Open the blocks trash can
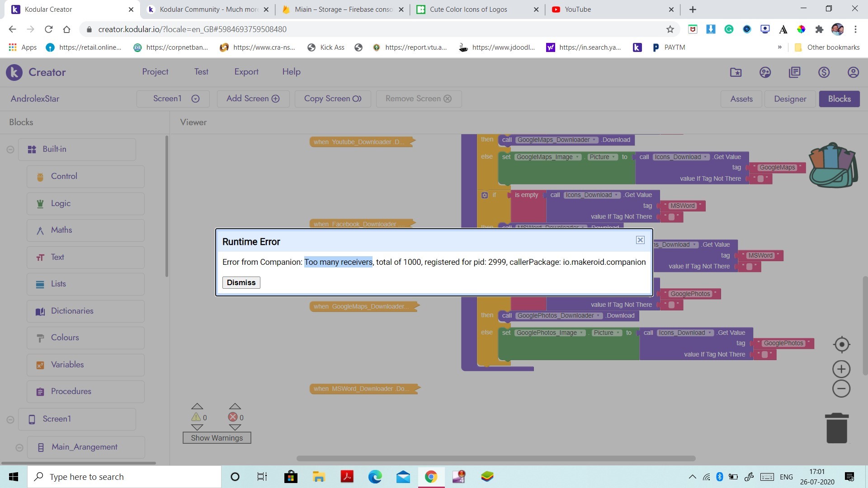Viewport: 868px width, 488px height. coord(837,427)
